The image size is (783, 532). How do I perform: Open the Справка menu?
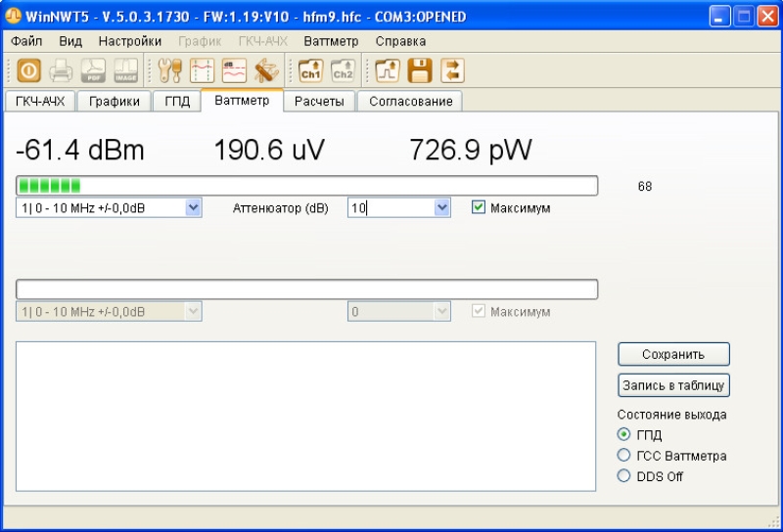(x=400, y=41)
